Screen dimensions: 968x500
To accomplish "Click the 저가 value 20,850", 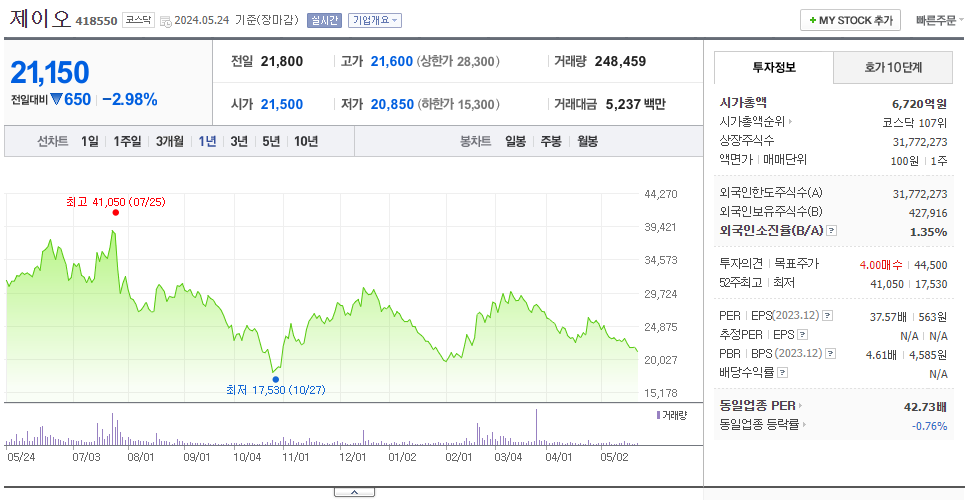I will (x=392, y=104).
